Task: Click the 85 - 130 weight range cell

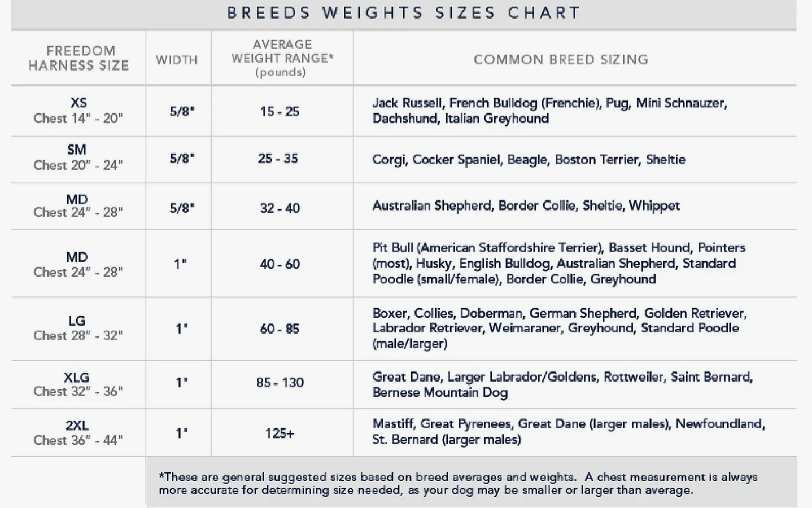Action: click(280, 383)
